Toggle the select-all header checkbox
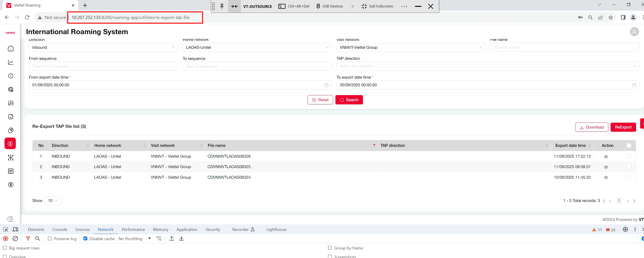The image size is (644, 258). [629, 145]
